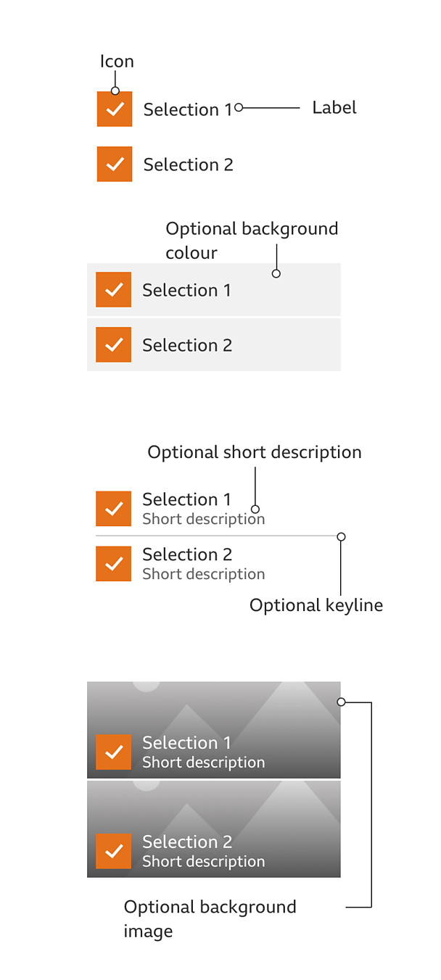Click the 'Selection 2' label in first group

click(189, 165)
